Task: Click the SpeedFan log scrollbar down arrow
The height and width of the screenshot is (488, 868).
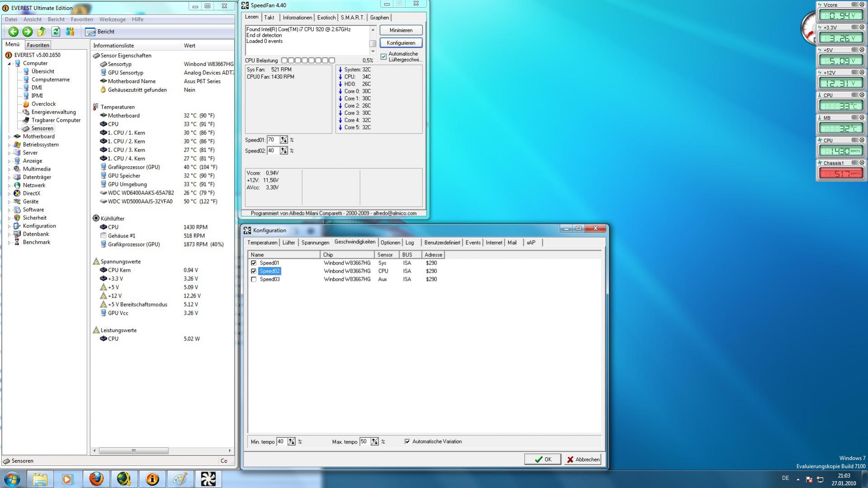Action: [x=373, y=52]
